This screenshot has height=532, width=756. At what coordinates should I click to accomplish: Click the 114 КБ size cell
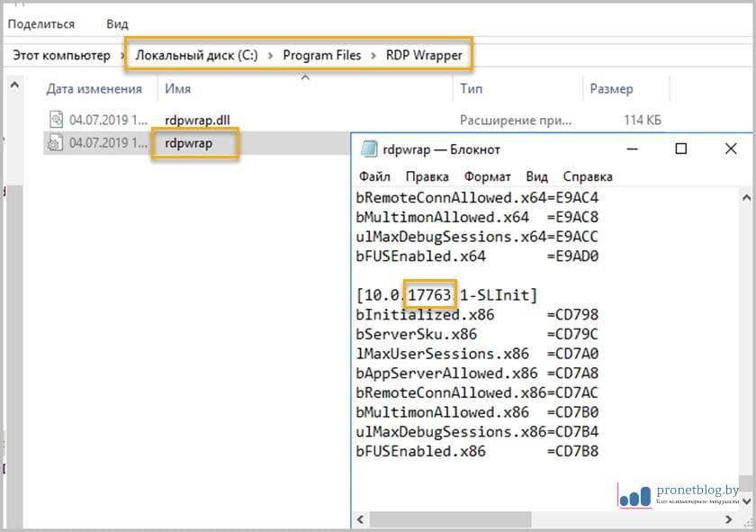click(x=643, y=120)
